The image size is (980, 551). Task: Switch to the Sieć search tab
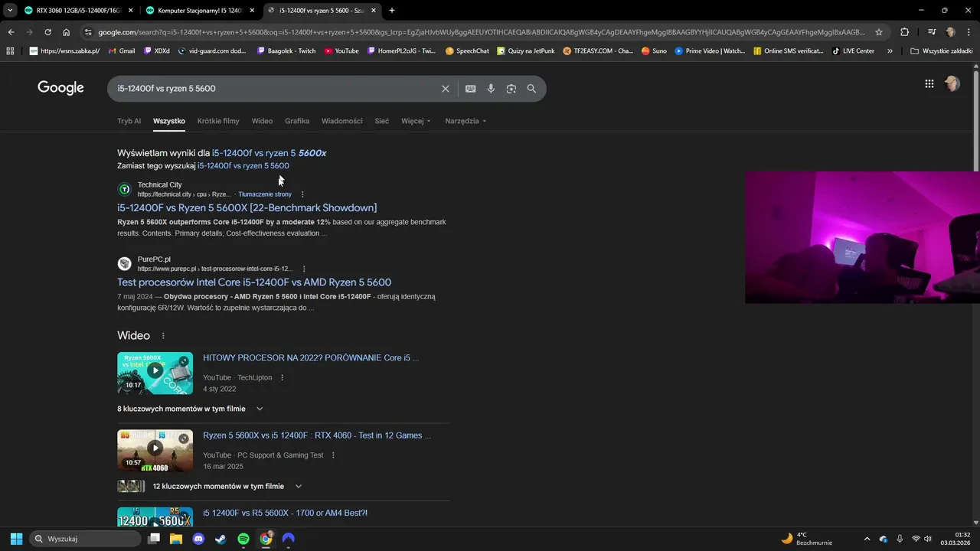(382, 121)
